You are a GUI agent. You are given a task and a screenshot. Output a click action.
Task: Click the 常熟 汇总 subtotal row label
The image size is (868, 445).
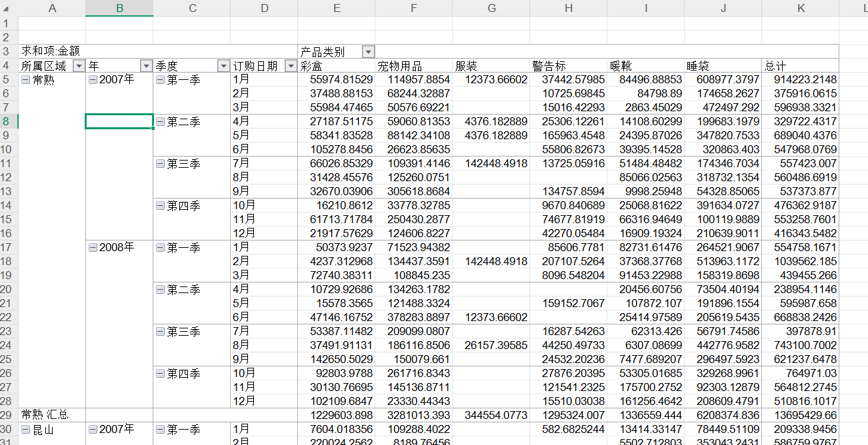click(x=52, y=415)
